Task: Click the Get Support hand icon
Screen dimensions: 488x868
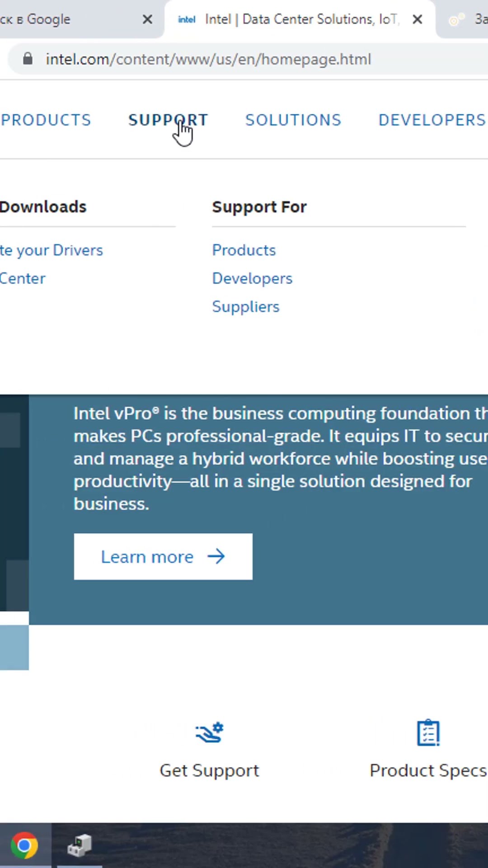Action: 209,732
